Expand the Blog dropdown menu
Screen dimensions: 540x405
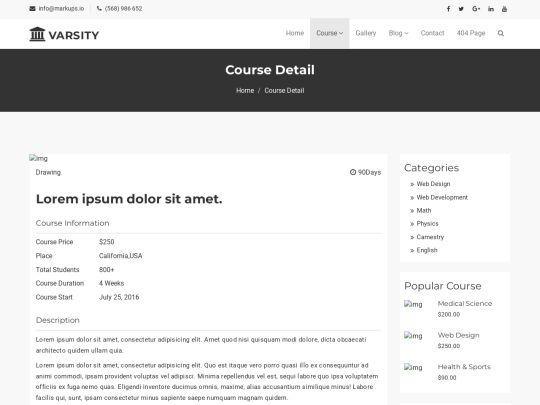(x=398, y=33)
